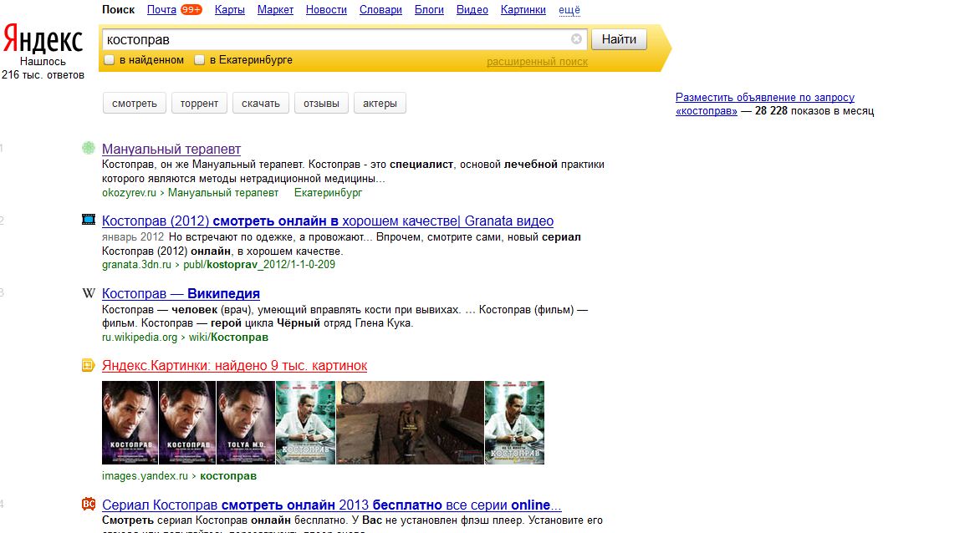Open the fourth thumbnail, doctor in white coat
The image size is (980, 533).
tap(306, 423)
